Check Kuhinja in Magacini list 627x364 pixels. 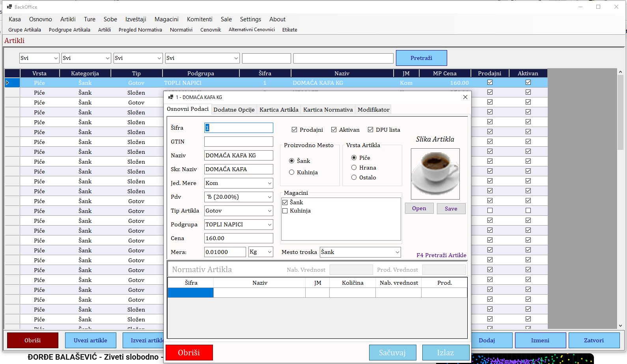tap(285, 211)
